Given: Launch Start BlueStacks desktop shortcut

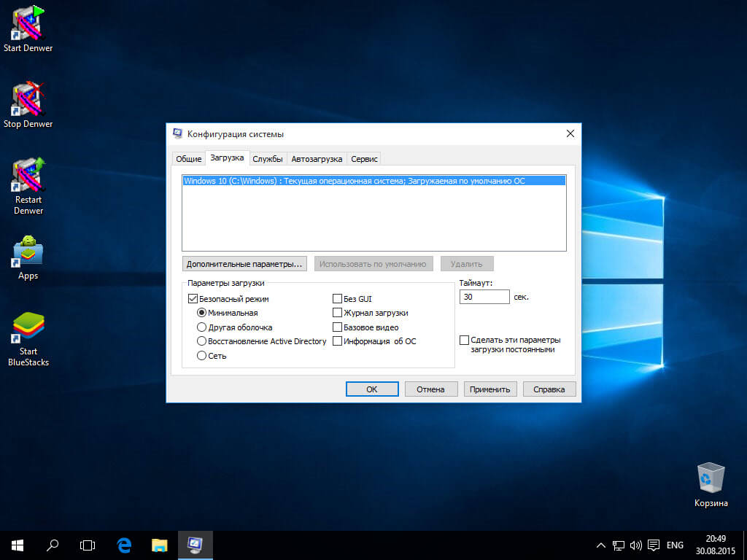Looking at the screenshot, I should tap(28, 339).
